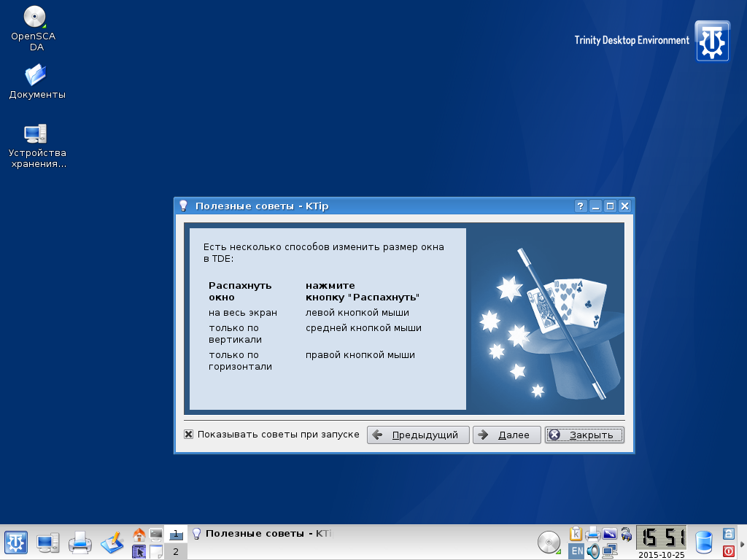Open the printer icon in the taskbar
The height and width of the screenshot is (560, 747).
coord(80,542)
